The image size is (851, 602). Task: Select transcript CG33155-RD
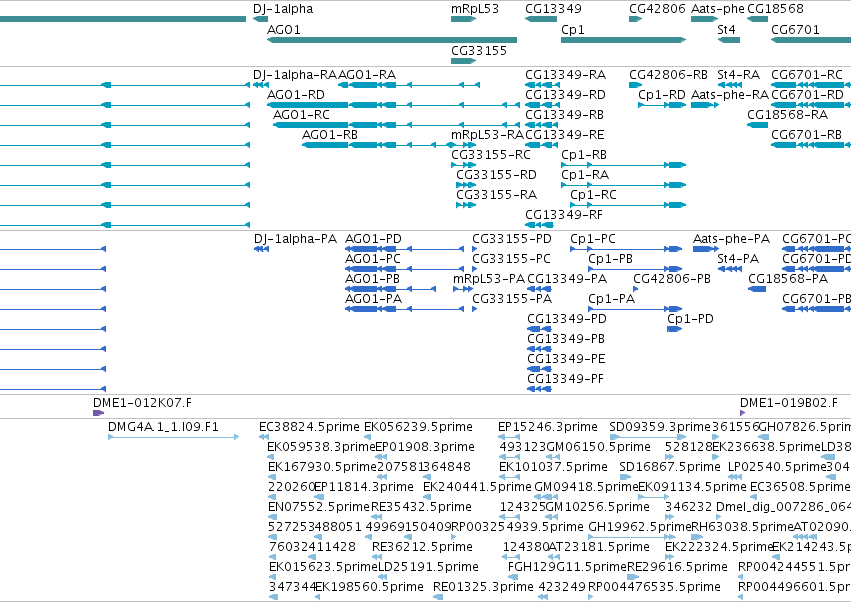466,185
